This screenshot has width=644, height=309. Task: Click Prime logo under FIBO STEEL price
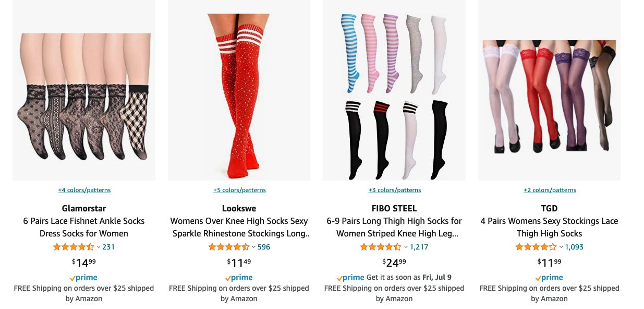pyautogui.click(x=350, y=278)
